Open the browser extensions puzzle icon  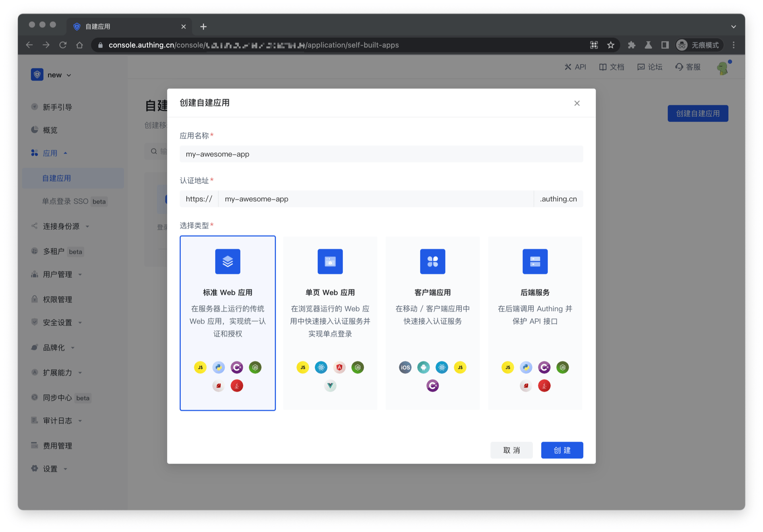pos(631,45)
